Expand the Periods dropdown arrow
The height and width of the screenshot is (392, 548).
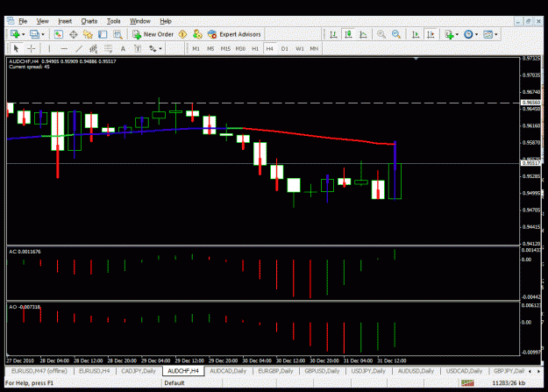pyautogui.click(x=476, y=34)
